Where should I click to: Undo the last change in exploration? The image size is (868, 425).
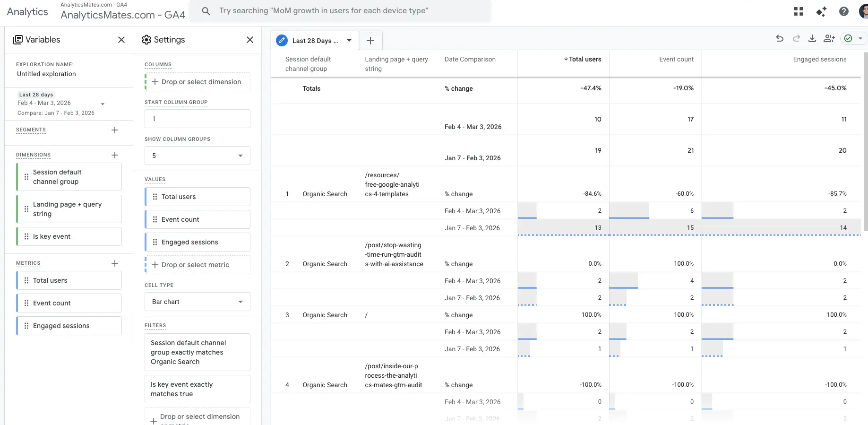780,38
